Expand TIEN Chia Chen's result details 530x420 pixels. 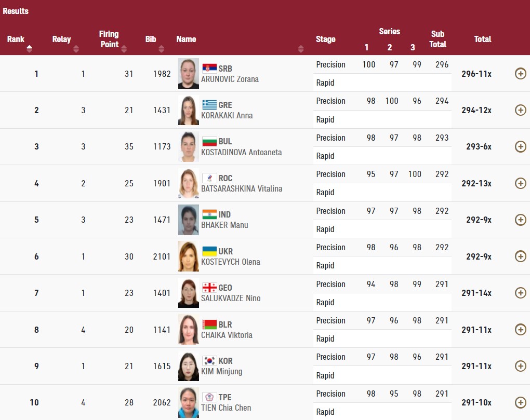tap(520, 402)
